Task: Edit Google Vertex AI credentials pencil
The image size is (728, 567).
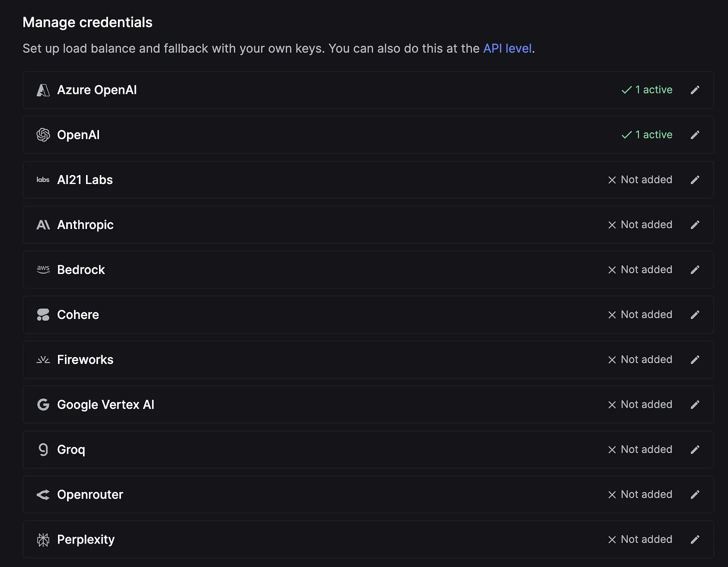Action: pos(694,405)
